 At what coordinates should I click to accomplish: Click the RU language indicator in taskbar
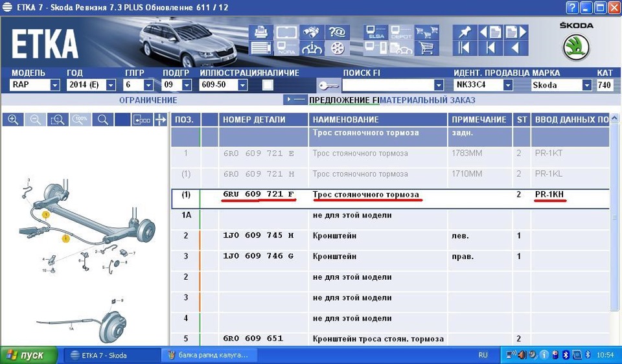483,355
